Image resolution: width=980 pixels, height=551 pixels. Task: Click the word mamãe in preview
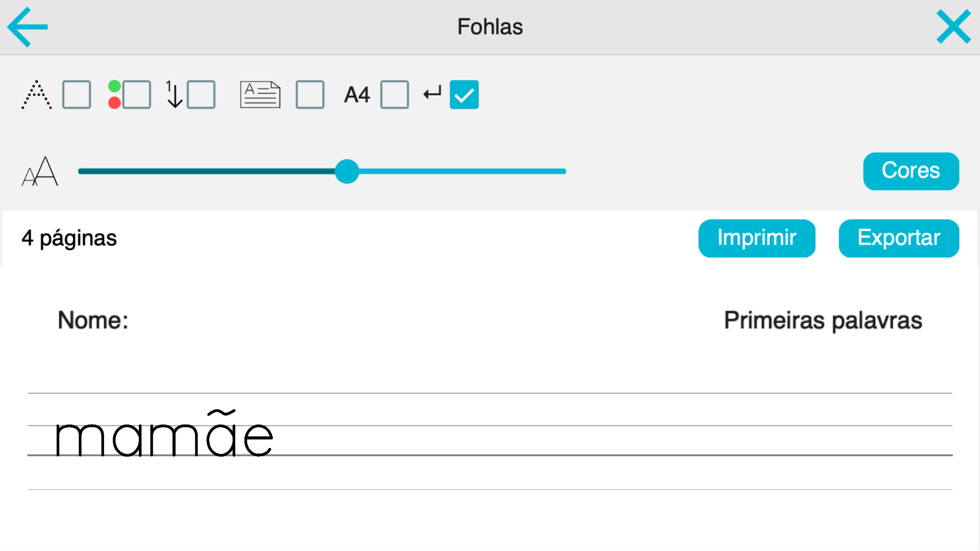[165, 433]
